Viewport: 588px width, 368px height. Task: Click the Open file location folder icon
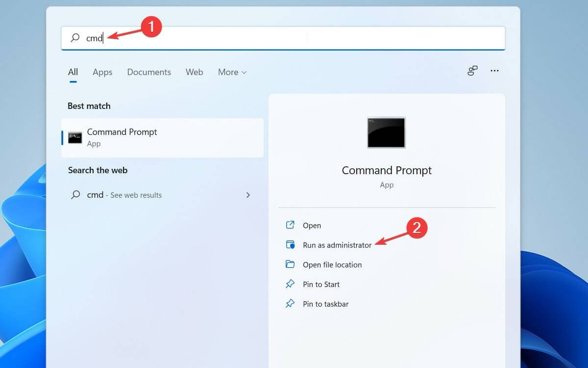click(x=291, y=264)
